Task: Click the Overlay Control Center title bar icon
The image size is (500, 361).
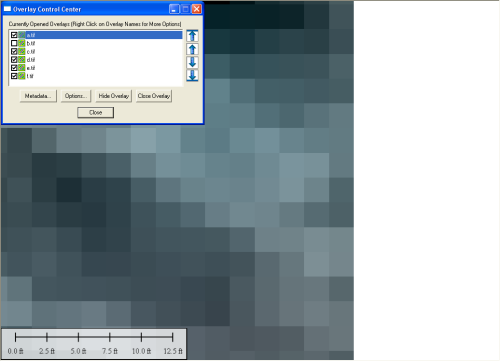Action: tap(7, 9)
